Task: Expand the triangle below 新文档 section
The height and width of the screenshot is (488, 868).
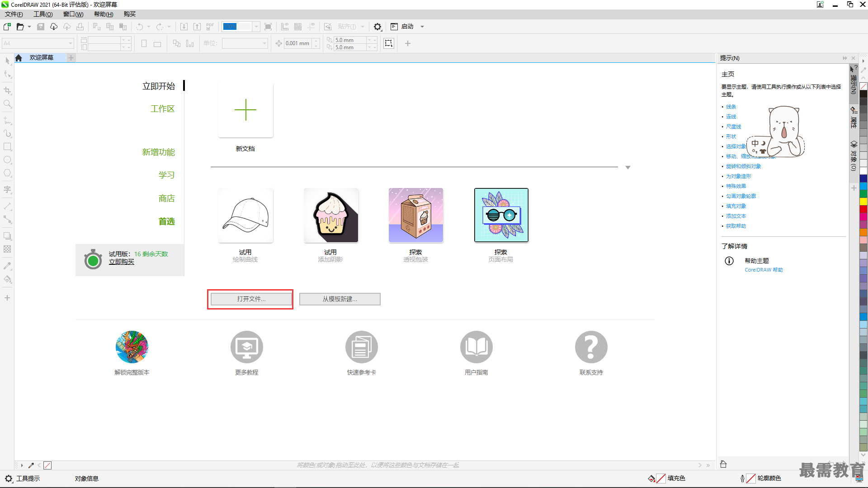Action: (628, 168)
